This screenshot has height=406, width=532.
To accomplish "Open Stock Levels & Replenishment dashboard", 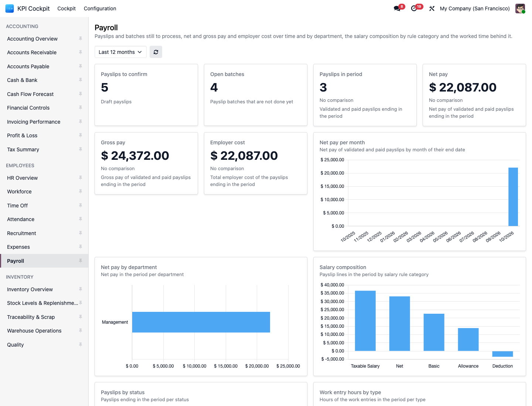I will 44,303.
